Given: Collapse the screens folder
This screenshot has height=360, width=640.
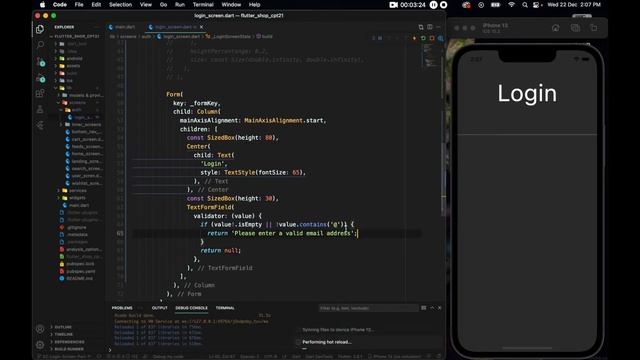Looking at the screenshot, I should pos(76,102).
